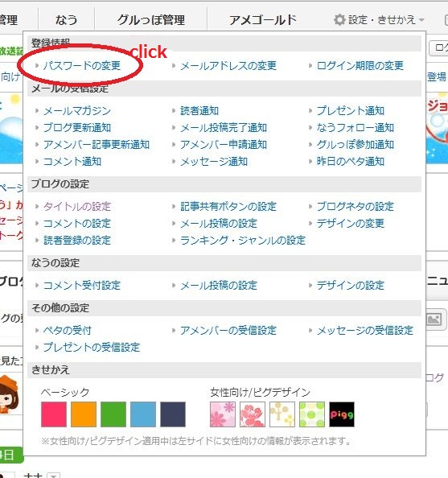Apply the orange basic theme swatch
Image resolution: width=448 pixels, height=478 pixels.
point(84,414)
